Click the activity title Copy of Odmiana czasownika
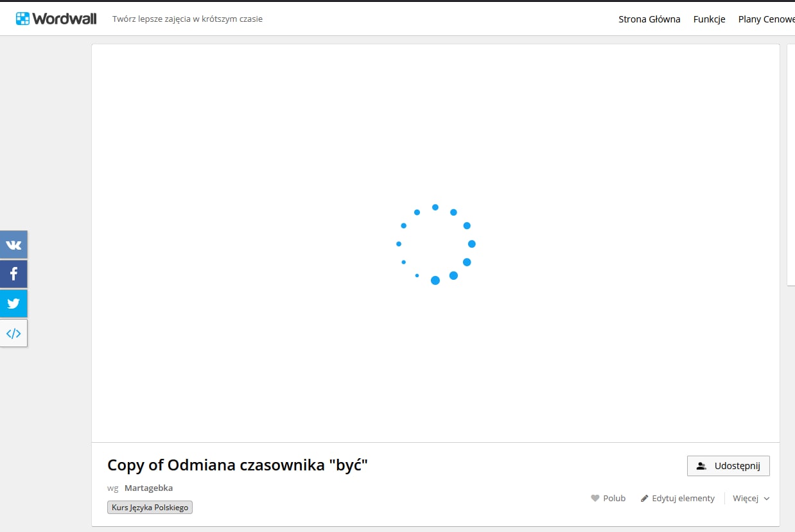795x532 pixels. [x=238, y=465]
